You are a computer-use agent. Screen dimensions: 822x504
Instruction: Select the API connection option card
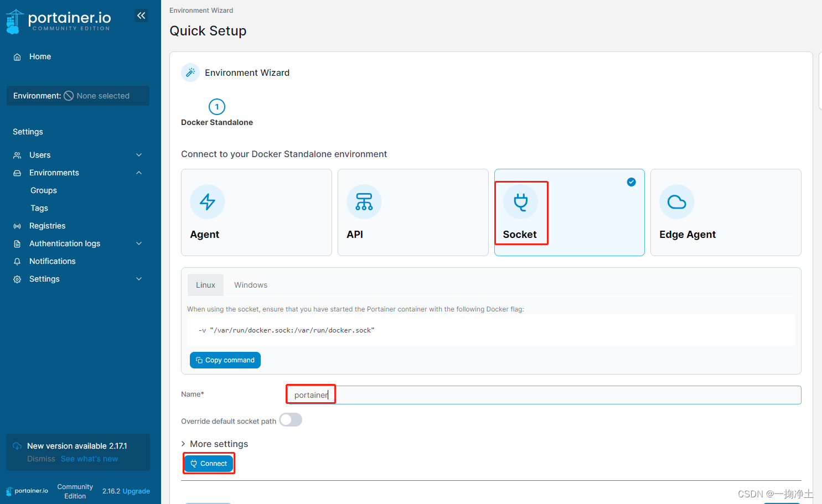tap(413, 212)
